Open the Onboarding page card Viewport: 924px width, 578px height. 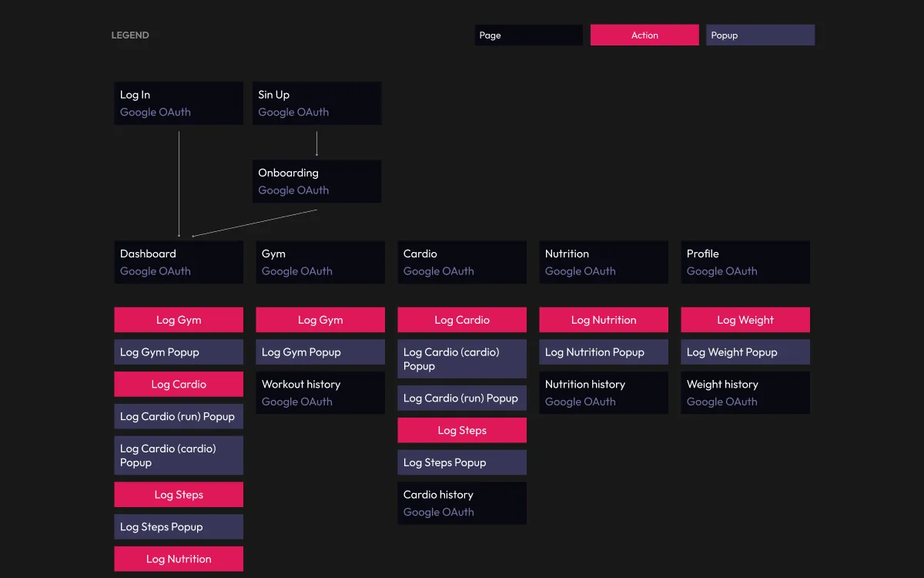[317, 181]
